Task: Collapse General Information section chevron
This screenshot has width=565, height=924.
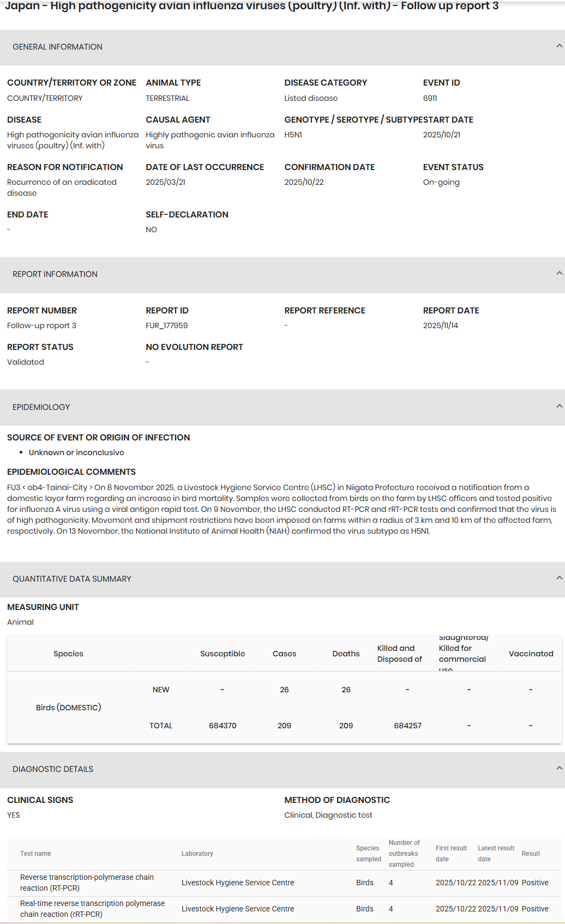Action: coord(559,46)
